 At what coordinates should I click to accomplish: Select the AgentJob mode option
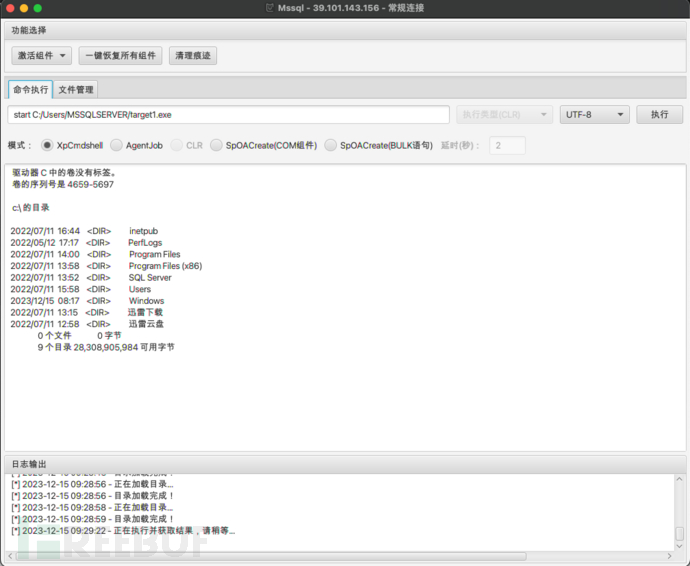pos(116,145)
